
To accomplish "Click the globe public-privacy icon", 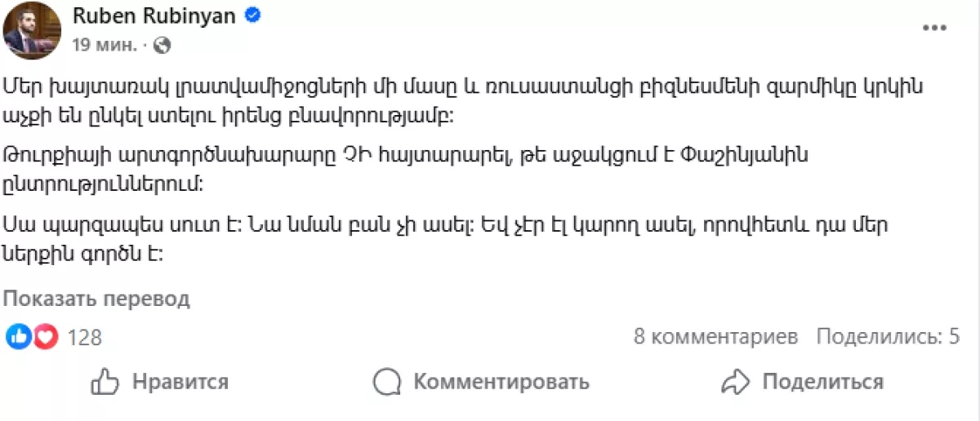I will click(163, 45).
